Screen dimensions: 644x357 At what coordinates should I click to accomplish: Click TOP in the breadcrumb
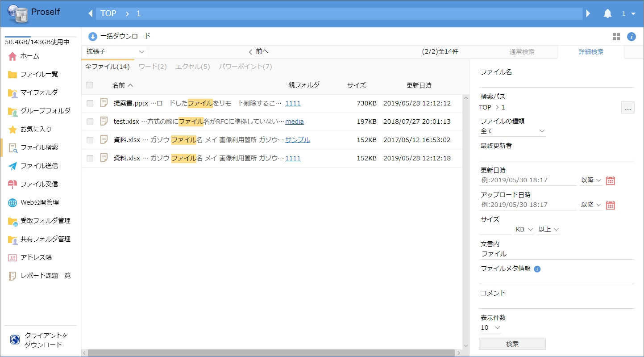tap(108, 13)
